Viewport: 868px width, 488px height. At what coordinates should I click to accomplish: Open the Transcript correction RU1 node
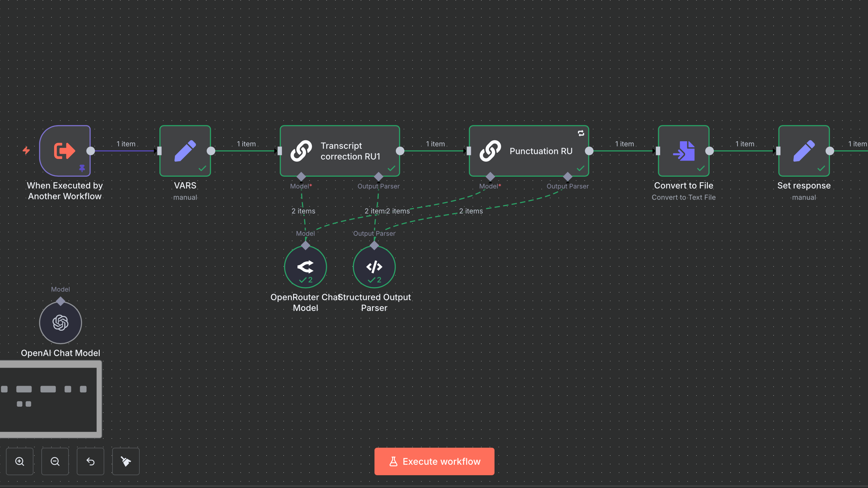click(x=340, y=150)
